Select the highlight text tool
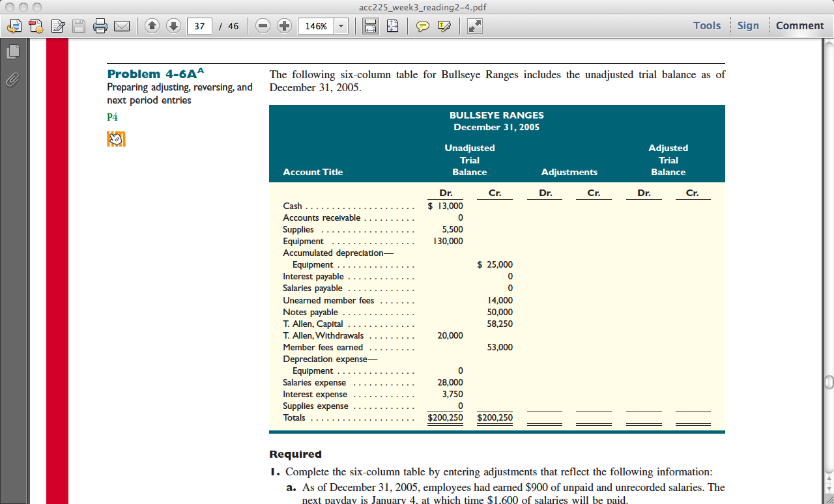834x504 pixels. 444,25
